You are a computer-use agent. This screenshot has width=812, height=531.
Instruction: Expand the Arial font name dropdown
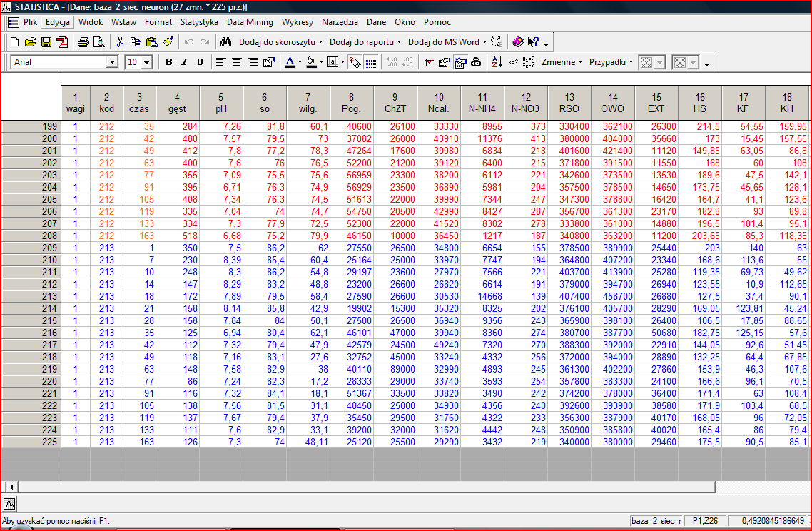tap(112, 62)
